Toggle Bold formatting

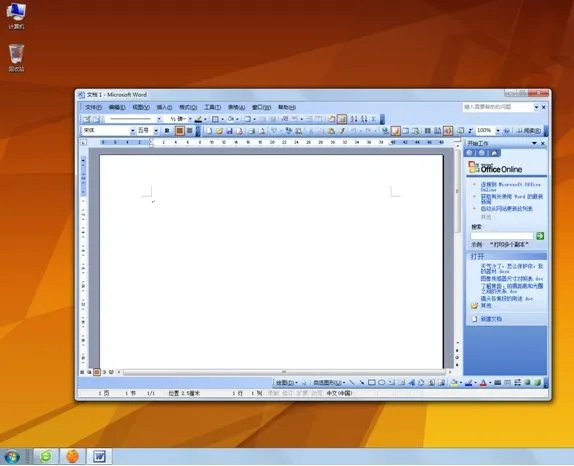pos(167,131)
